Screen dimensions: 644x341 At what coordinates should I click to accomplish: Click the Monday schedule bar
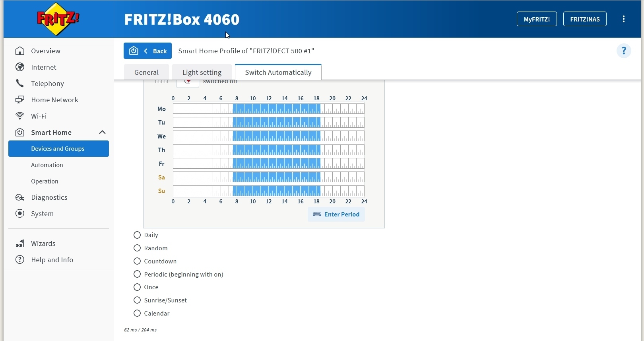[269, 109]
